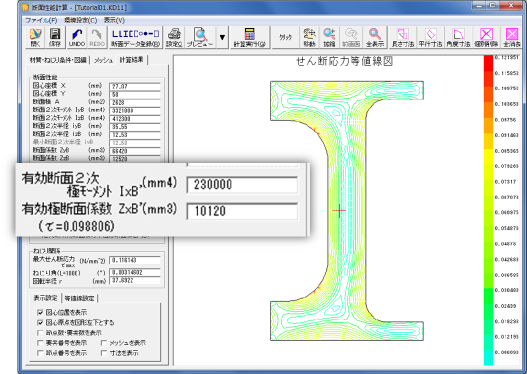Click the 断面2次モーメント IzB value field
Viewport: 527px width, 374px height.
click(135, 119)
